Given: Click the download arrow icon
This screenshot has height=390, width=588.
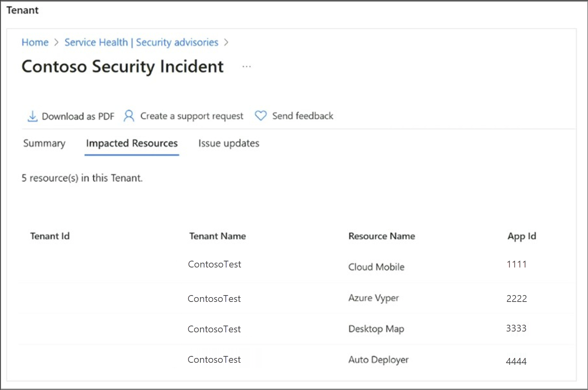Looking at the screenshot, I should pyautogui.click(x=32, y=116).
